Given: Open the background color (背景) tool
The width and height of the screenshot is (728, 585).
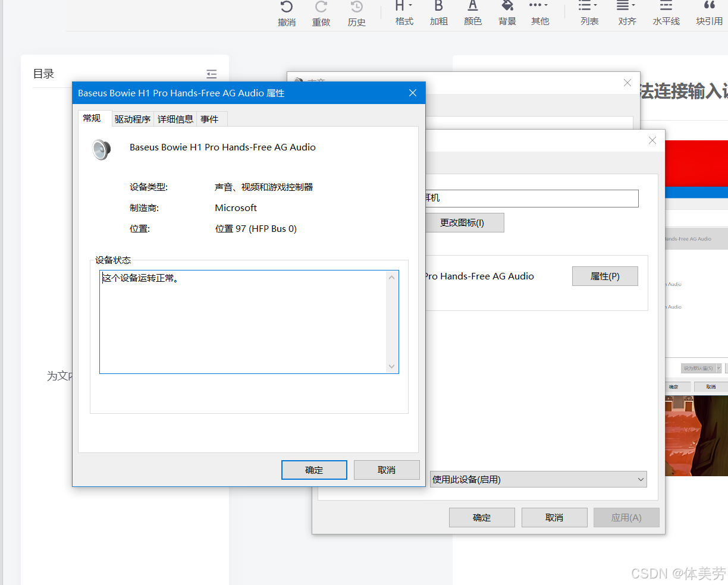Looking at the screenshot, I should click(x=507, y=13).
